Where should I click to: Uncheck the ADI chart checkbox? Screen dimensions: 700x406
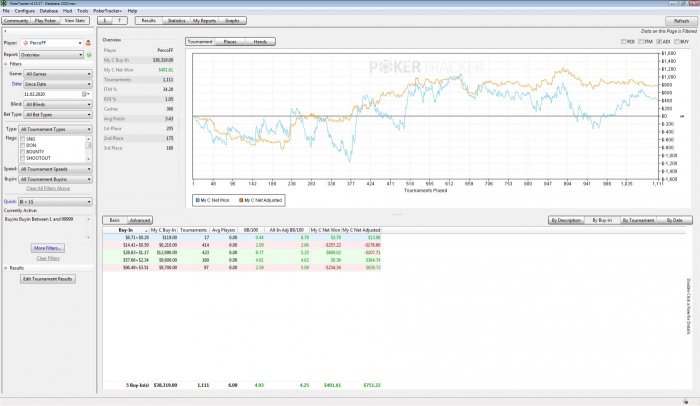point(660,41)
